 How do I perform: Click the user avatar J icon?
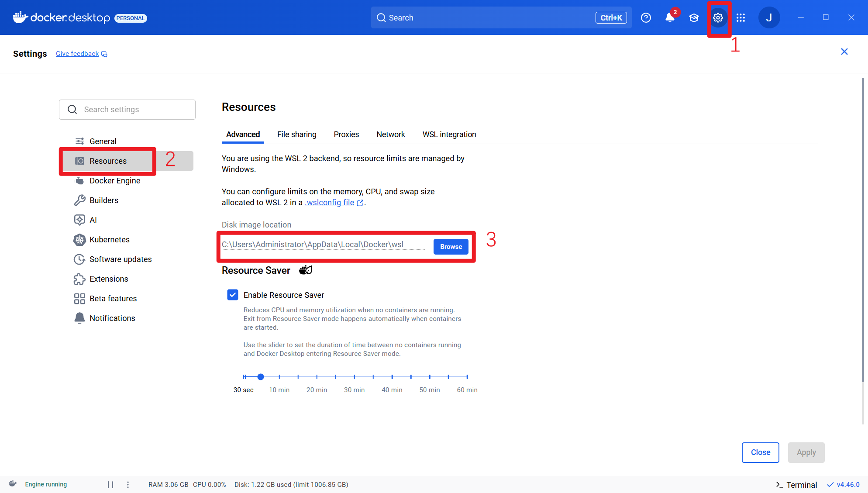pyautogui.click(x=769, y=18)
